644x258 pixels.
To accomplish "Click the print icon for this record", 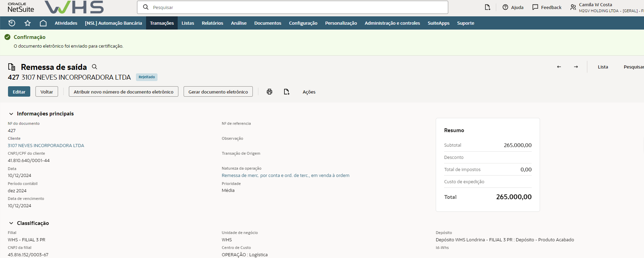I will 269,92.
